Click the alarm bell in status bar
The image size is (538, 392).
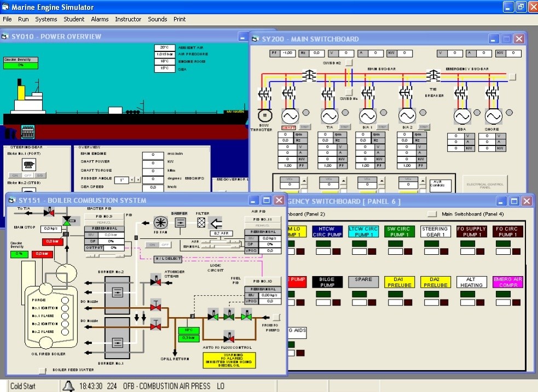click(68, 386)
